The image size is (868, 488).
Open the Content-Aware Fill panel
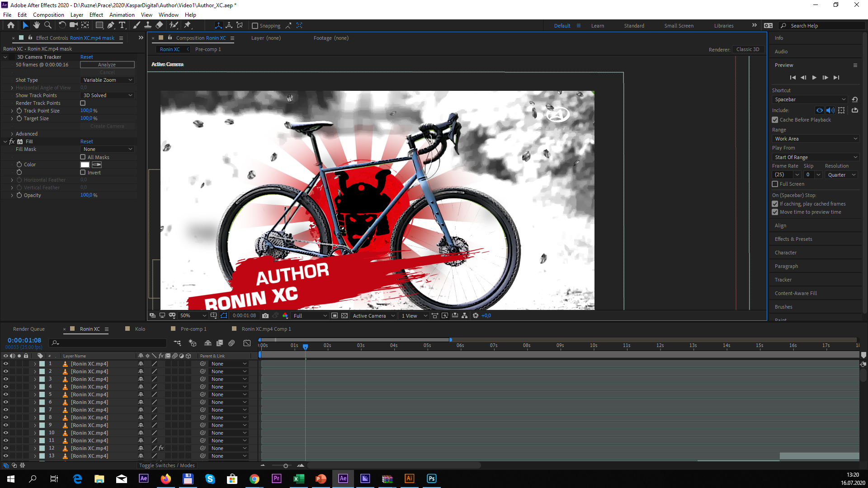(x=796, y=293)
